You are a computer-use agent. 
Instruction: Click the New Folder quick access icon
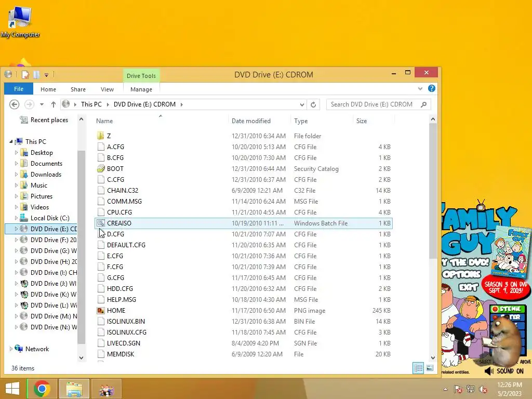pos(36,75)
